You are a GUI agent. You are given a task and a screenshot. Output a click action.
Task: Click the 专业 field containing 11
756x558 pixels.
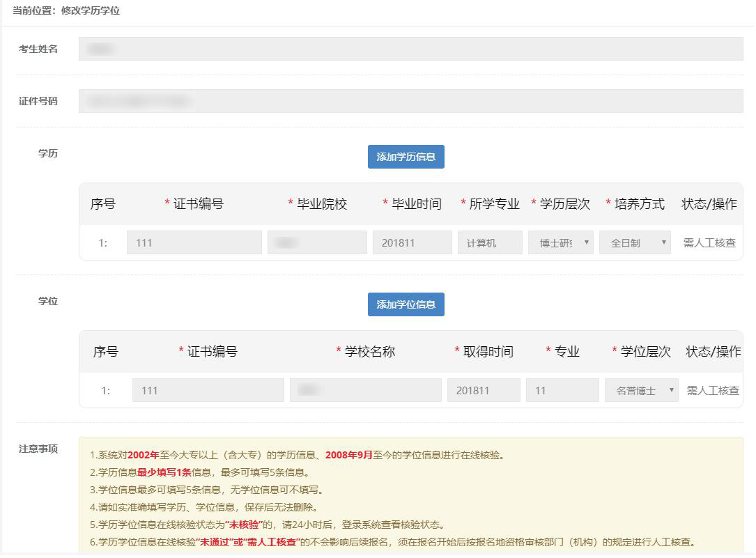pos(562,391)
